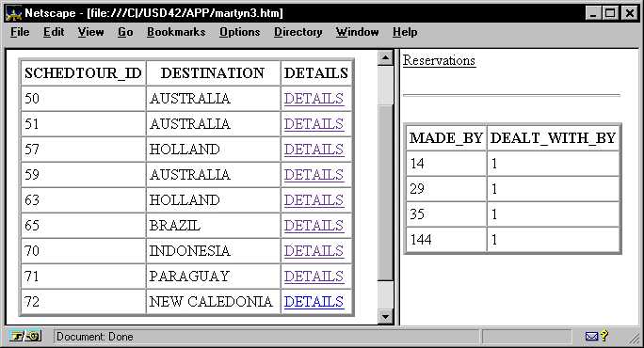
Task: Open DETAILS link for tour 63
Action: pyautogui.click(x=314, y=200)
